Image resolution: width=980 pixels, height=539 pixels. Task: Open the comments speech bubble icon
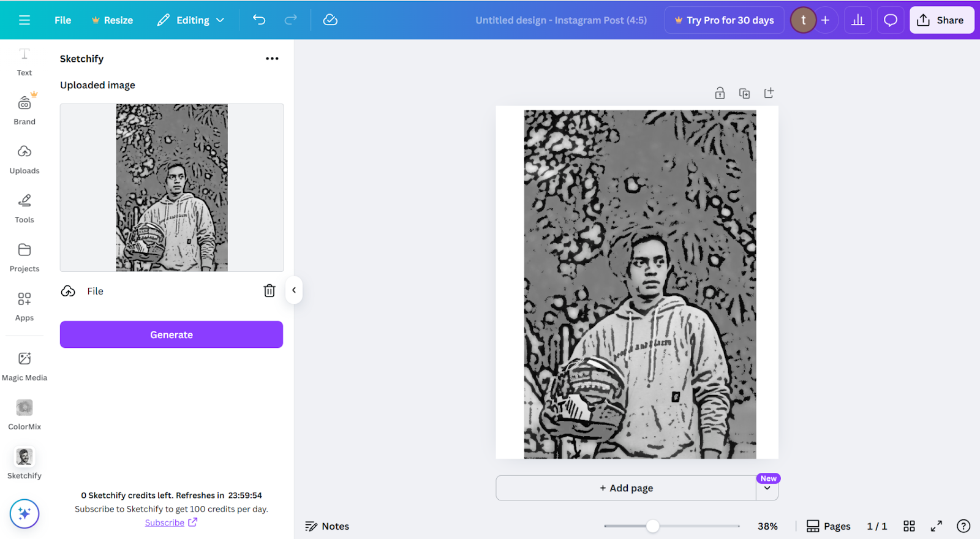pyautogui.click(x=891, y=20)
